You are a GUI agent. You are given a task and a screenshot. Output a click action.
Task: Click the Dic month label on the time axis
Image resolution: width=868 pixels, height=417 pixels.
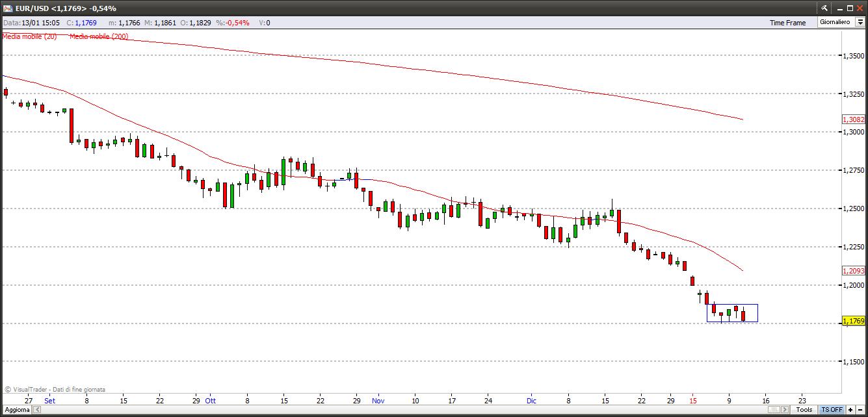coord(531,401)
